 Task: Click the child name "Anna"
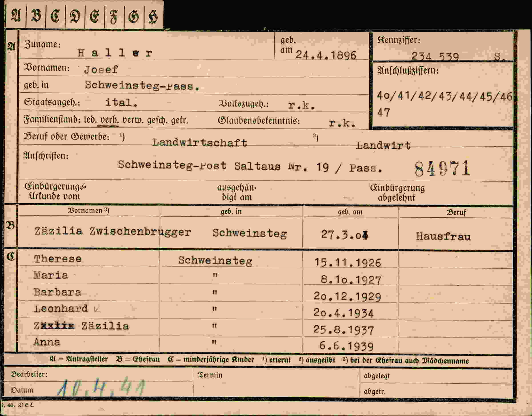tap(47, 342)
